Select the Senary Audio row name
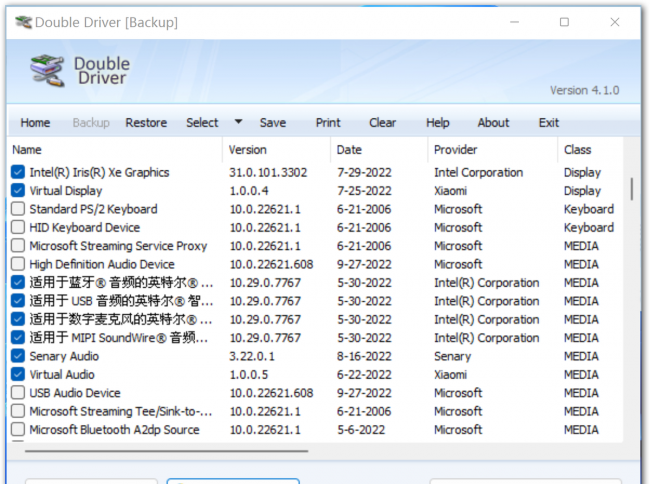The height and width of the screenshot is (484, 650). point(64,356)
